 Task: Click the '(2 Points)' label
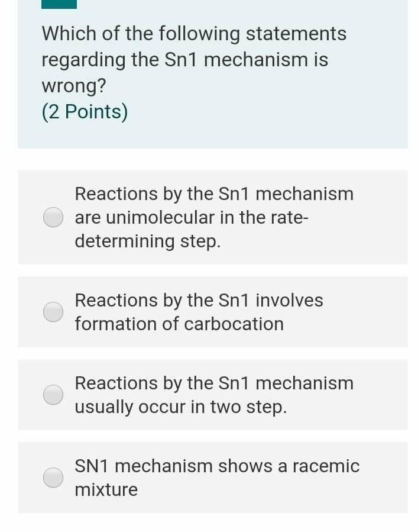[x=85, y=112]
